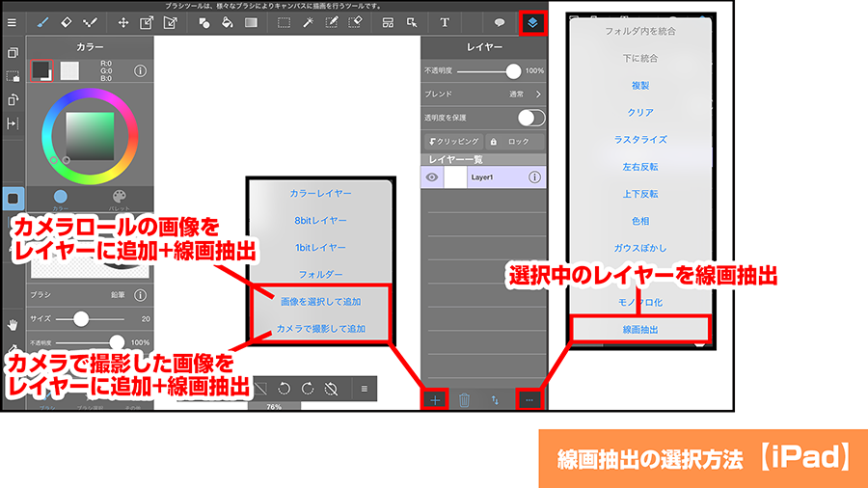Click the 76% zoom indicator

point(274,407)
